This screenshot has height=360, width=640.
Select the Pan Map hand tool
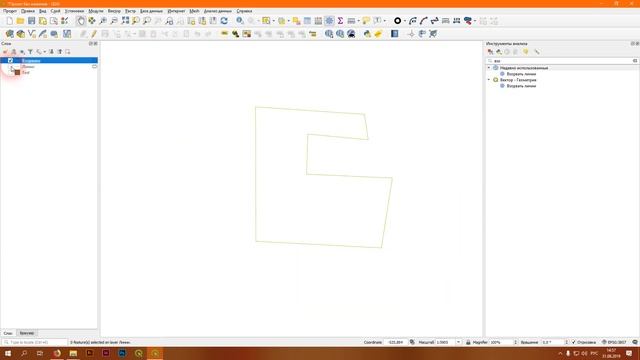(81, 21)
